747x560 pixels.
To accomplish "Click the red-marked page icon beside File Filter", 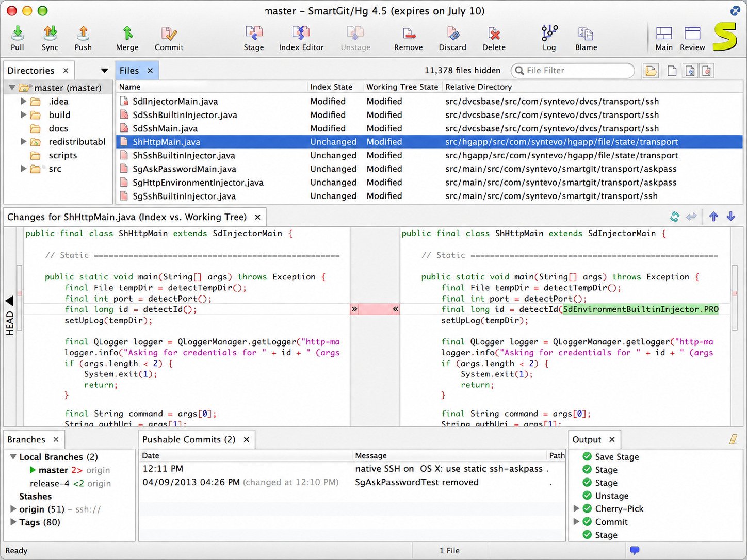I will [707, 71].
